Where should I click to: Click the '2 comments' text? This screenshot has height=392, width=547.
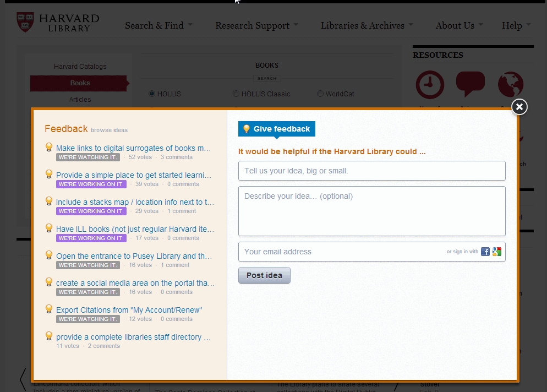103,346
